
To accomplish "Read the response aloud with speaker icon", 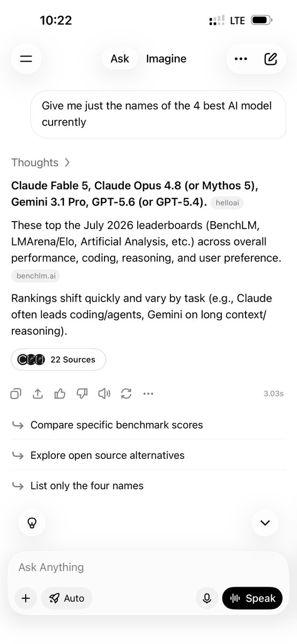I will [x=104, y=394].
